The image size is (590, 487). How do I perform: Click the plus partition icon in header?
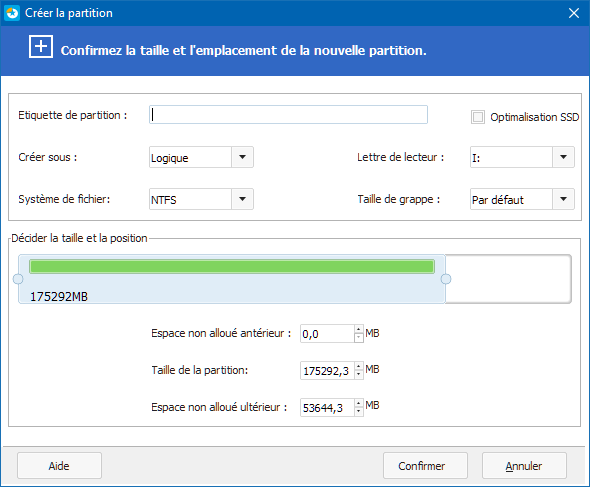[x=41, y=47]
